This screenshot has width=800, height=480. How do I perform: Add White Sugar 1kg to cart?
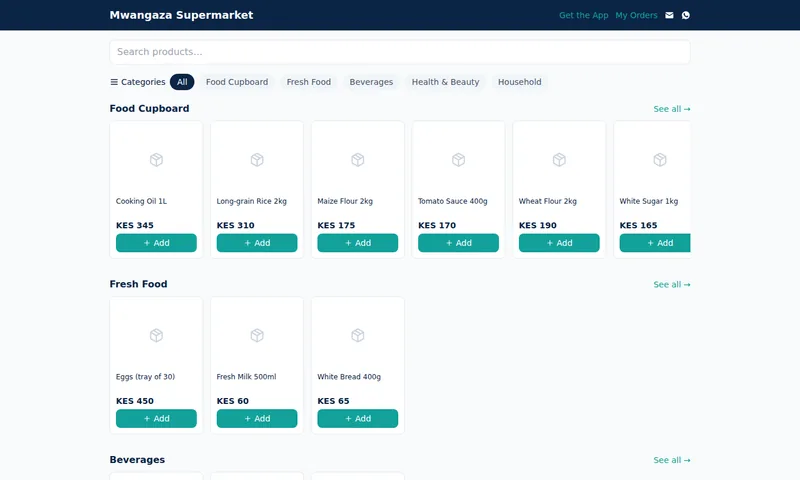click(655, 243)
